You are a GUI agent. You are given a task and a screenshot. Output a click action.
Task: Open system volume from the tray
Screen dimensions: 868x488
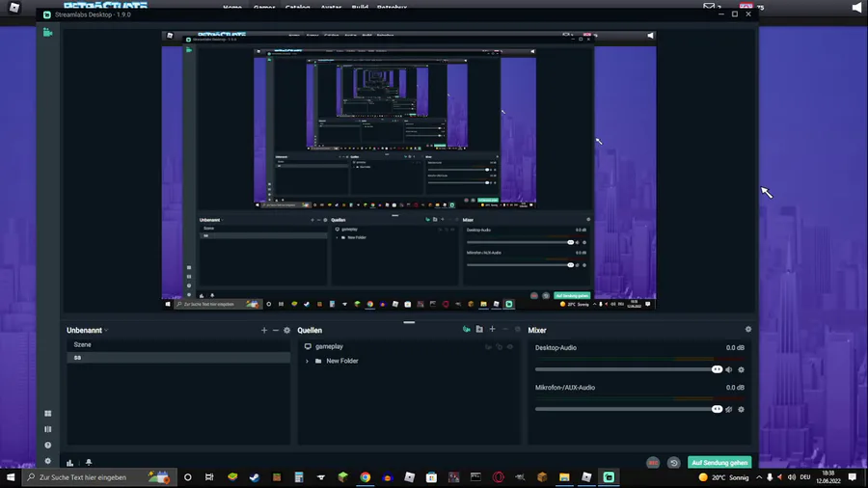[x=792, y=477]
